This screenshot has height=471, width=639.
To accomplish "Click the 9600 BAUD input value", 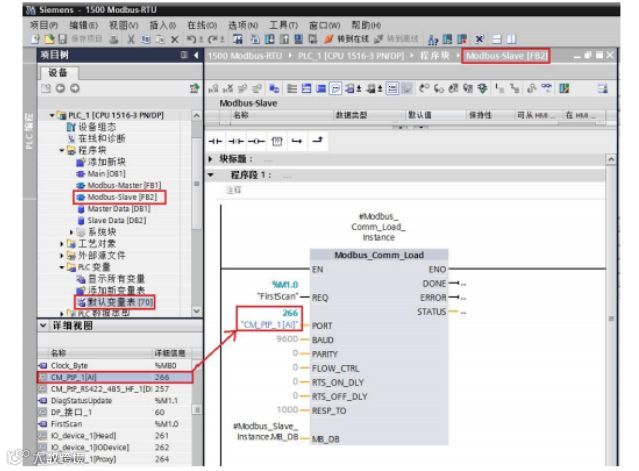I will click(287, 339).
